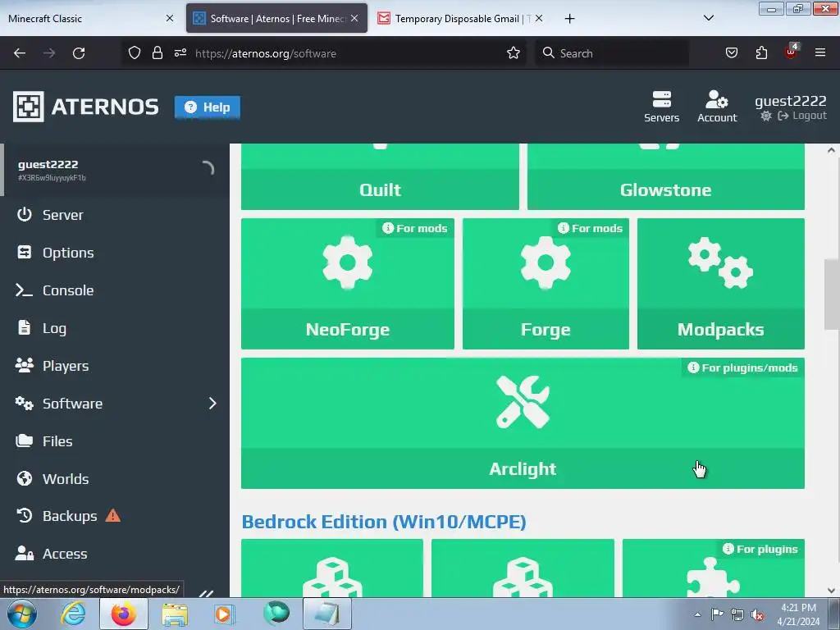Click the page vertical scrollbar thumb
The height and width of the screenshot is (630, 840).
pyautogui.click(x=831, y=294)
